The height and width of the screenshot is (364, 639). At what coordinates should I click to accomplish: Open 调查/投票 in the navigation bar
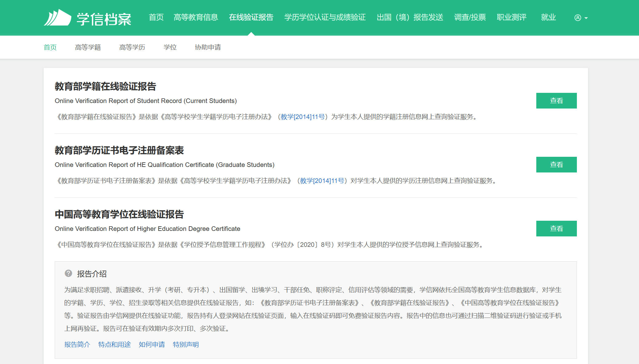click(470, 17)
